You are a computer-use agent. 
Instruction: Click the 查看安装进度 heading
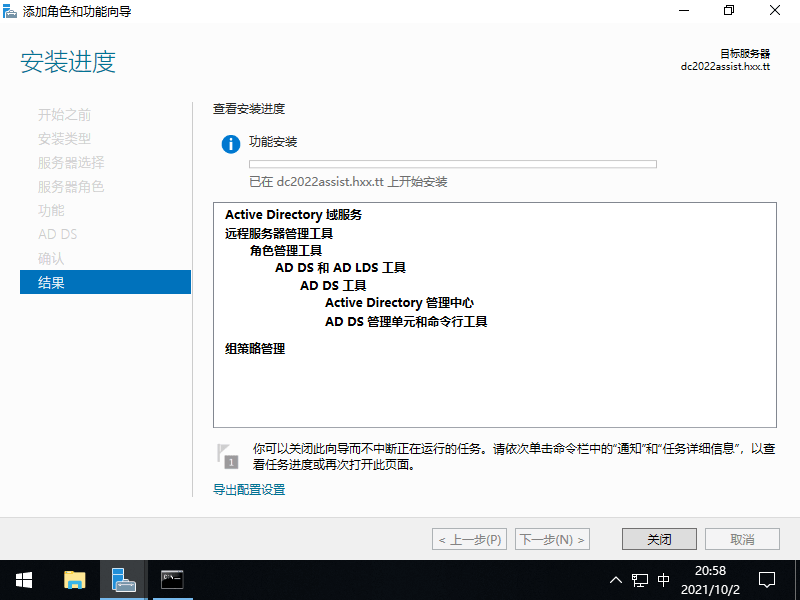(249, 109)
